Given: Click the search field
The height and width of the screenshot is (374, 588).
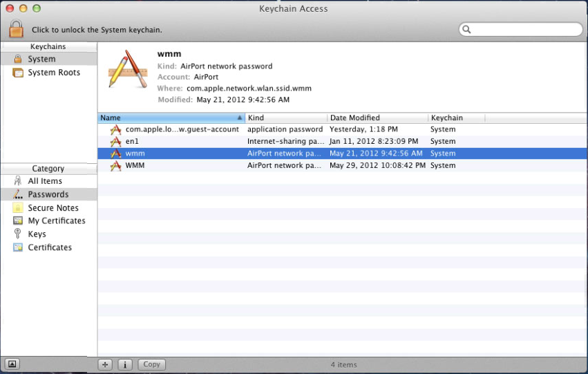Looking at the screenshot, I should 520,29.
